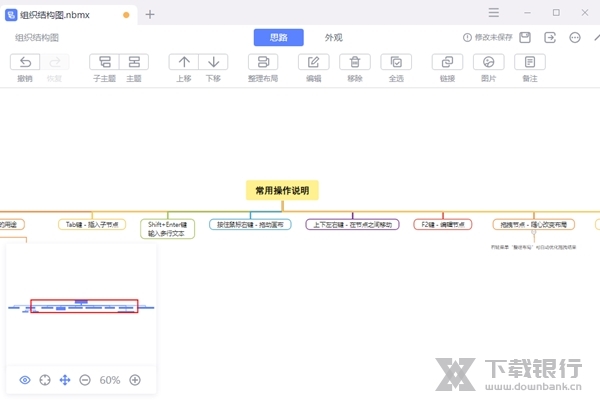Image resolution: width=600 pixels, height=400 pixels.
Task: Add a subtopic with 子主题 icon
Action: (104, 62)
